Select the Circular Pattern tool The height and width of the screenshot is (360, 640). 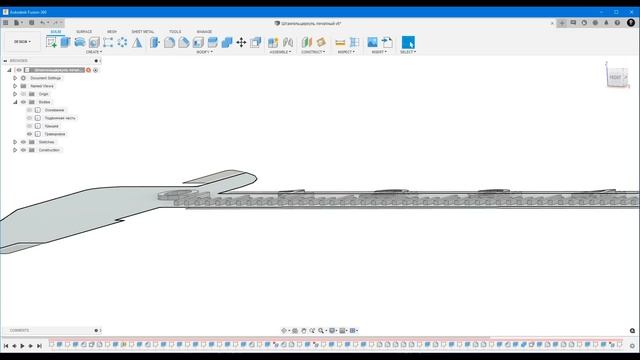(x=122, y=42)
